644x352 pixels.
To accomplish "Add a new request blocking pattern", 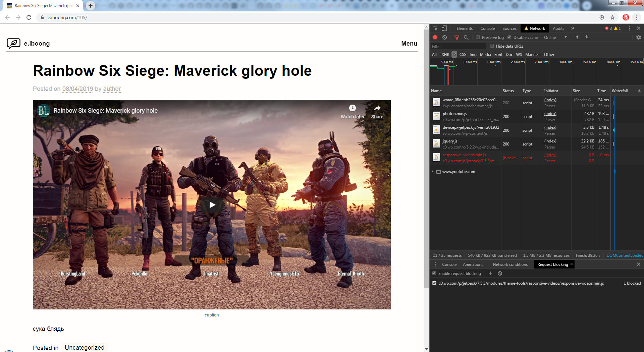I will coord(490,274).
